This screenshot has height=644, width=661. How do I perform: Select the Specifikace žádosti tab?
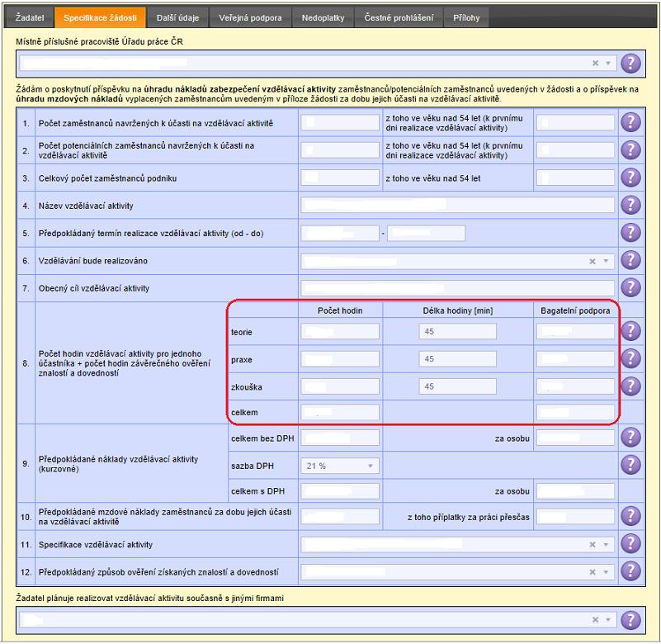coord(101,17)
